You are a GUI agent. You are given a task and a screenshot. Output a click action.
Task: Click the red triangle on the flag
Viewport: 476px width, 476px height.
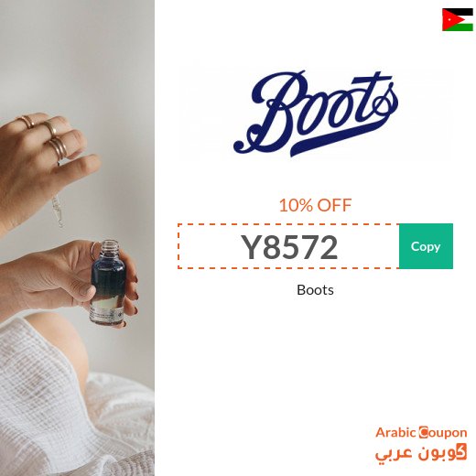(x=448, y=20)
